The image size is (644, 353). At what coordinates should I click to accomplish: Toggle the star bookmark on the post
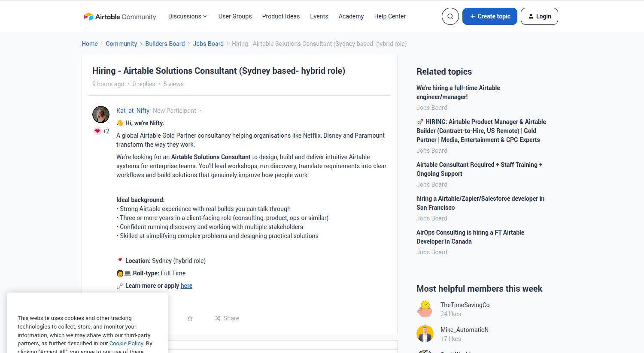tap(190, 318)
